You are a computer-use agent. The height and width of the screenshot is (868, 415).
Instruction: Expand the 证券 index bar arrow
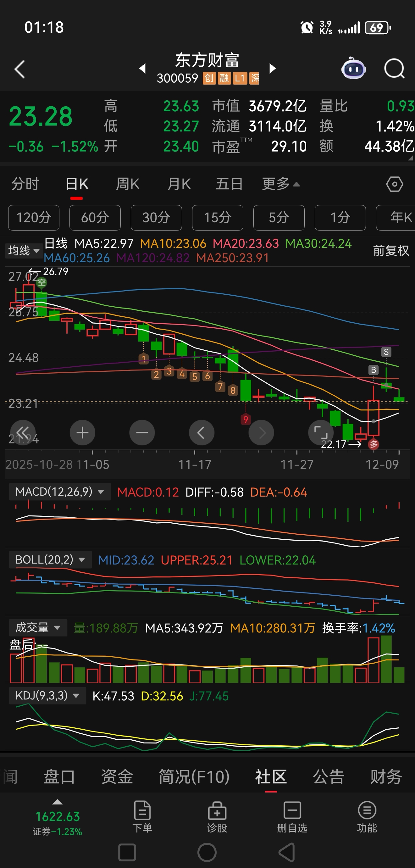pyautogui.click(x=58, y=802)
